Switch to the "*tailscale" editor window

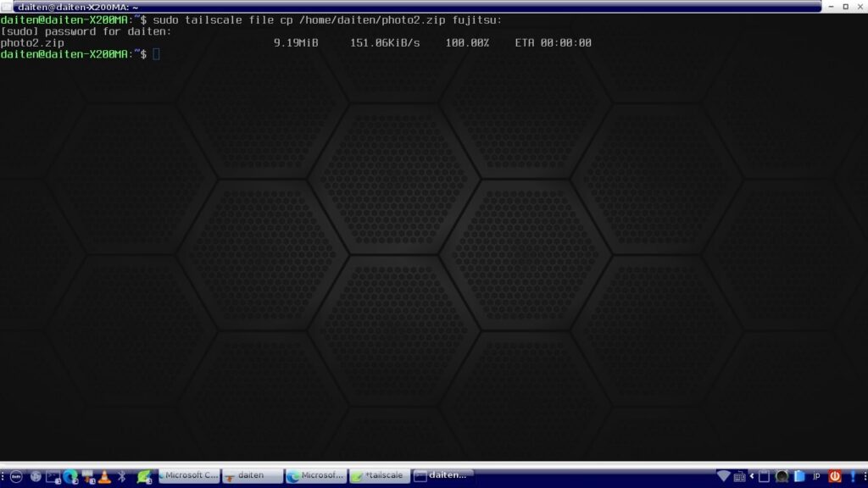pyautogui.click(x=379, y=476)
